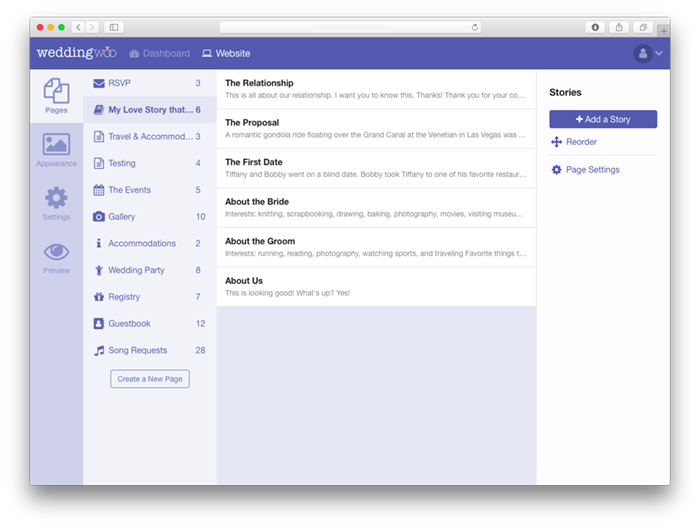The image size is (700, 528).
Task: Expand the user account dropdown chevron
Action: click(659, 53)
